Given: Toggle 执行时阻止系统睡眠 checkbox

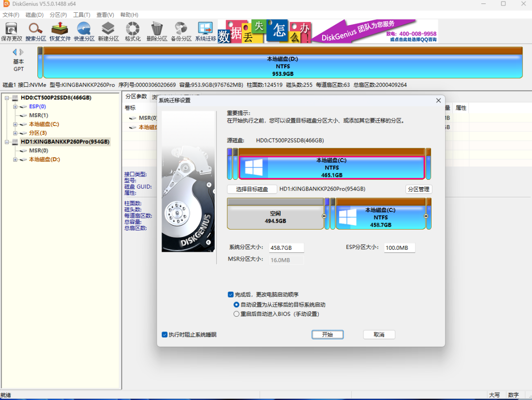Looking at the screenshot, I should (x=165, y=334).
